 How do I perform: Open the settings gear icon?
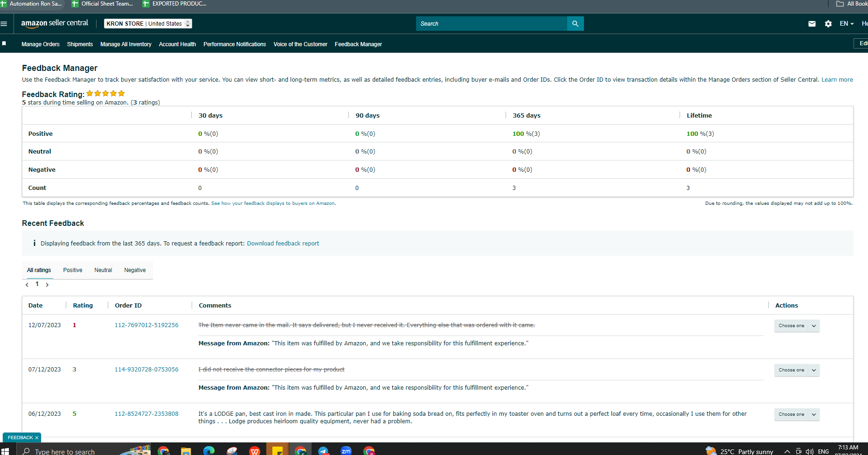[828, 24]
